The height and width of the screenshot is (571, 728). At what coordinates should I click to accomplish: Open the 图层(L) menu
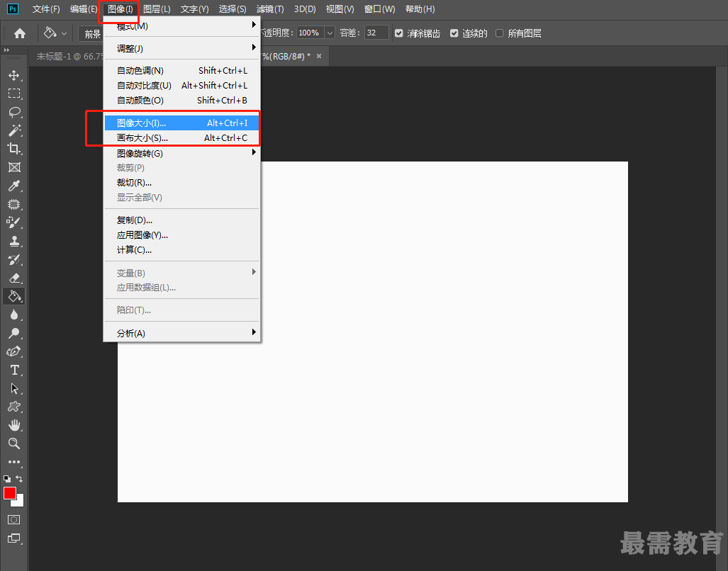(x=157, y=9)
